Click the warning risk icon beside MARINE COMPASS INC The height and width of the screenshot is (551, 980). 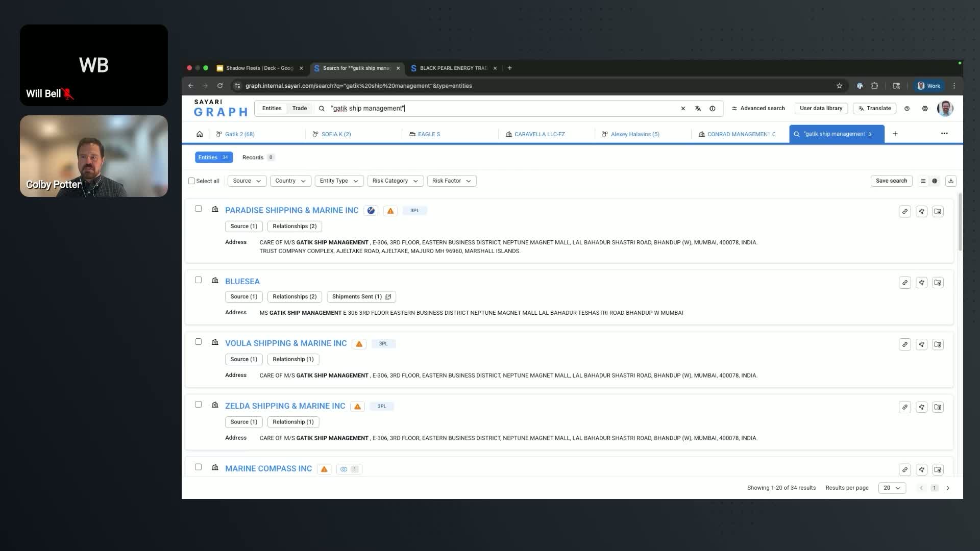point(324,469)
